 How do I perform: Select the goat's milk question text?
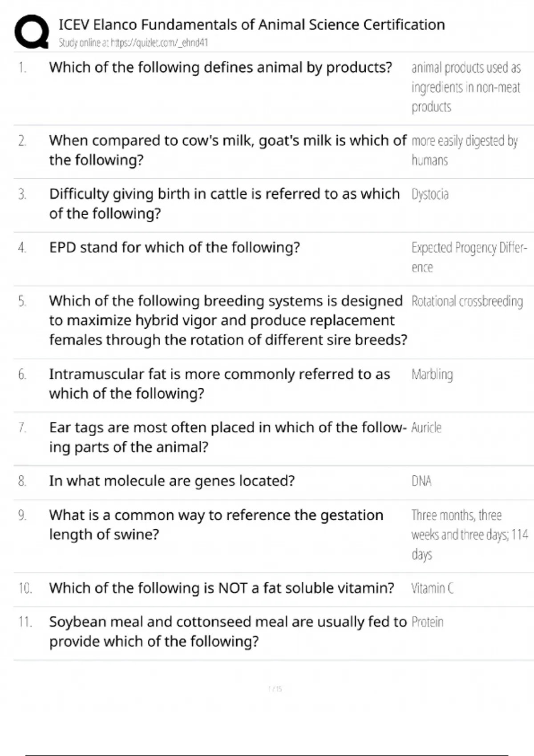[x=227, y=150]
